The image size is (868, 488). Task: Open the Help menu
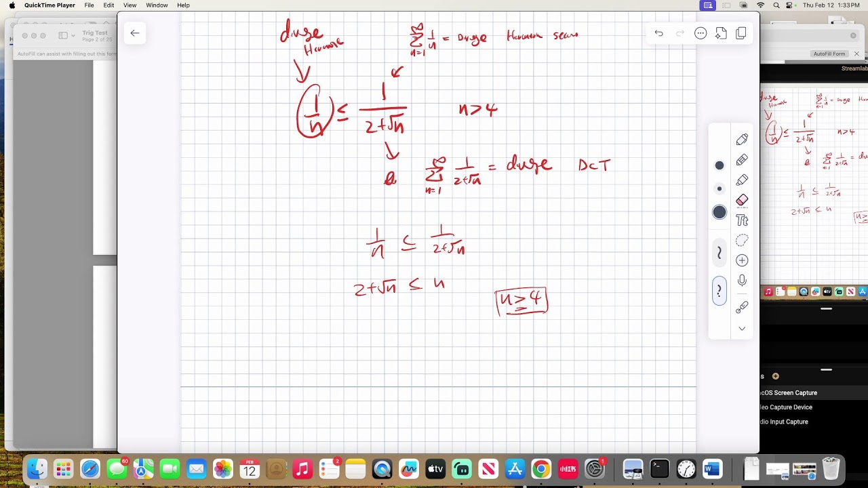pyautogui.click(x=183, y=5)
